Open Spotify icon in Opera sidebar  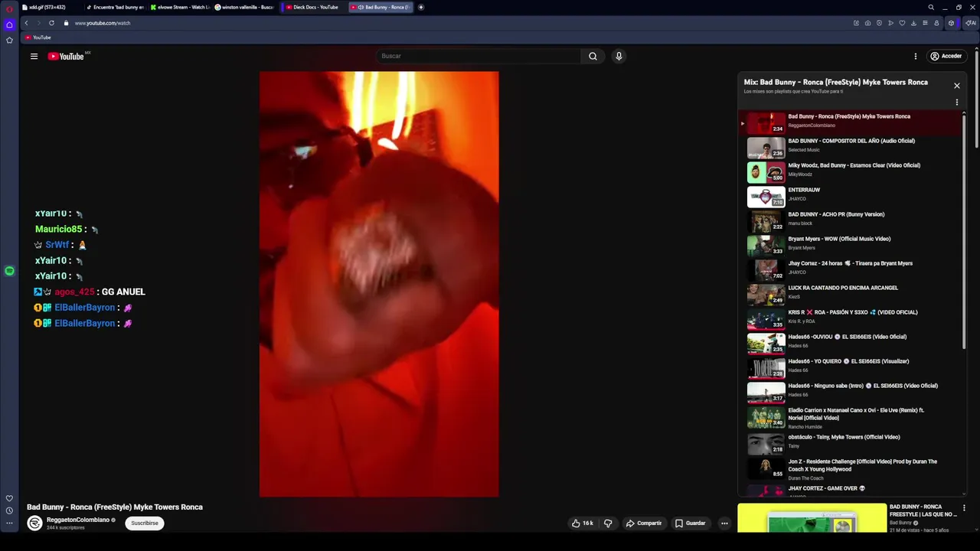point(9,271)
